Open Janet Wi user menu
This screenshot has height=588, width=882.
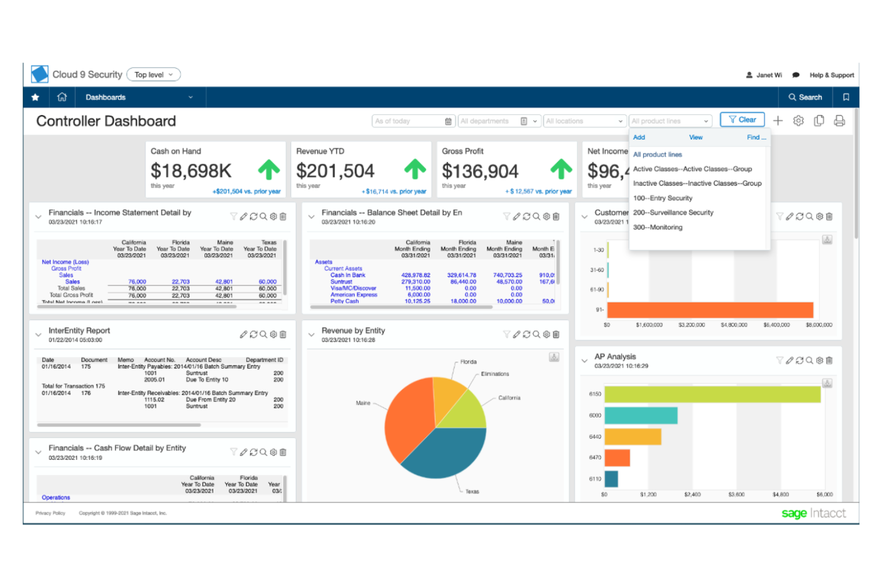(764, 75)
